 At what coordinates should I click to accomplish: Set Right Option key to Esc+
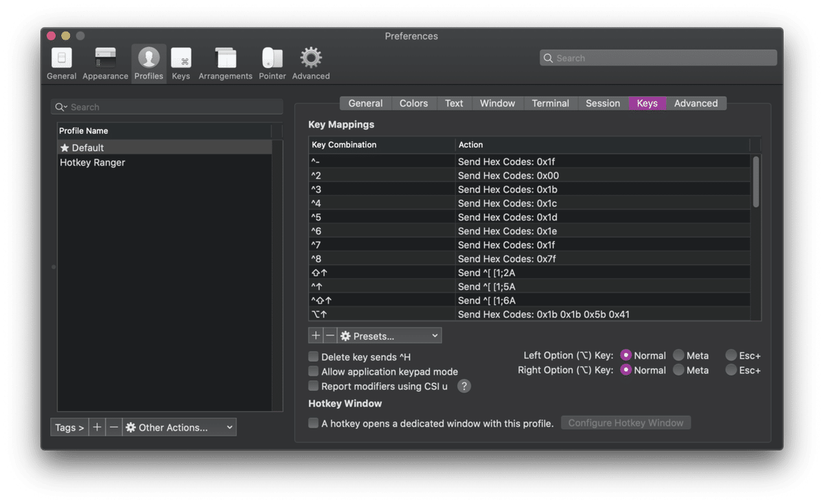tap(731, 370)
